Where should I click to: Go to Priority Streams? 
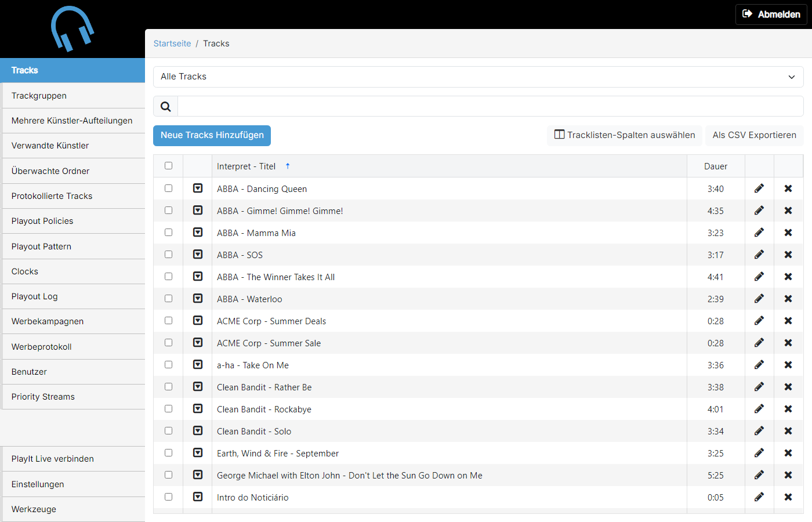(74, 397)
